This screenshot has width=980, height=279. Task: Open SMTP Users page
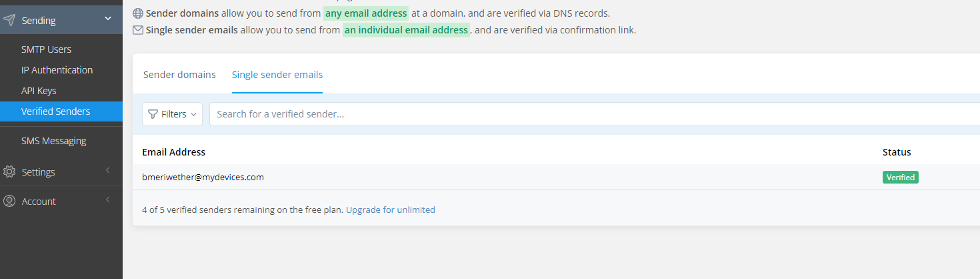click(x=46, y=49)
